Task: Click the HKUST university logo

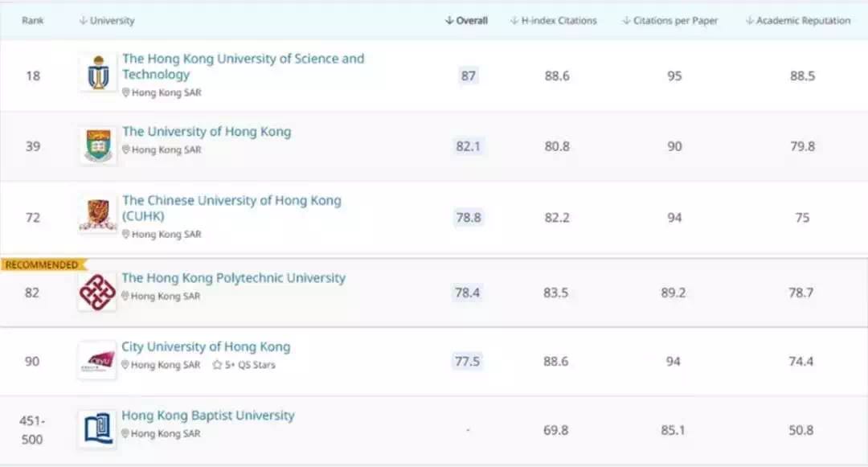Action: tap(98, 73)
